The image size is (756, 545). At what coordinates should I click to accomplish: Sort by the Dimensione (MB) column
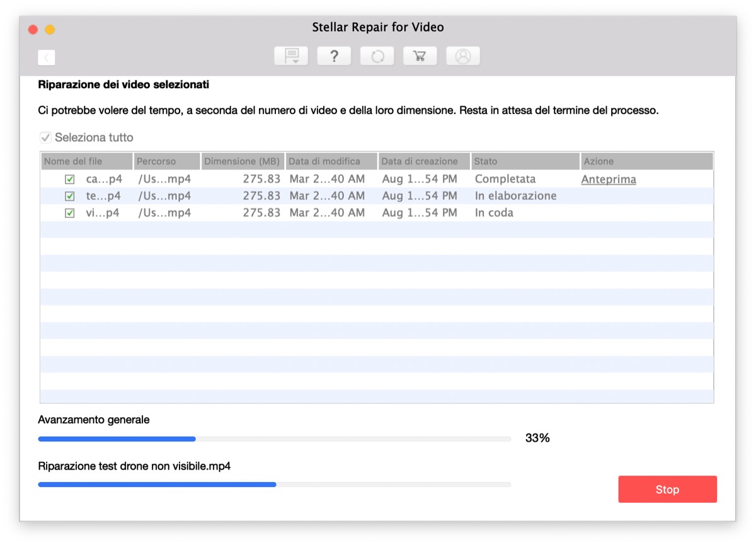[242, 161]
